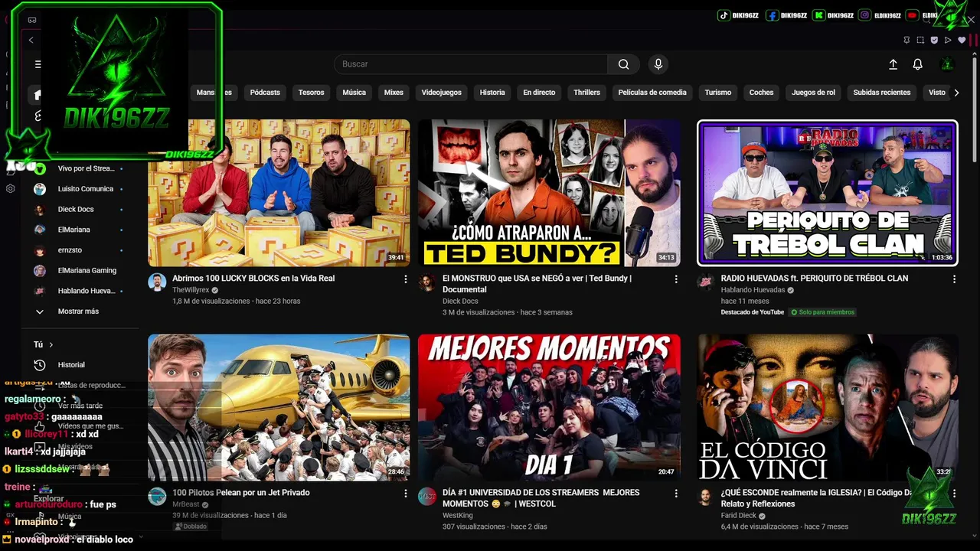This screenshot has width=980, height=551.
Task: Open RADIO HUEVADAS ft. PERIQUITO video title
Action: [815, 279]
